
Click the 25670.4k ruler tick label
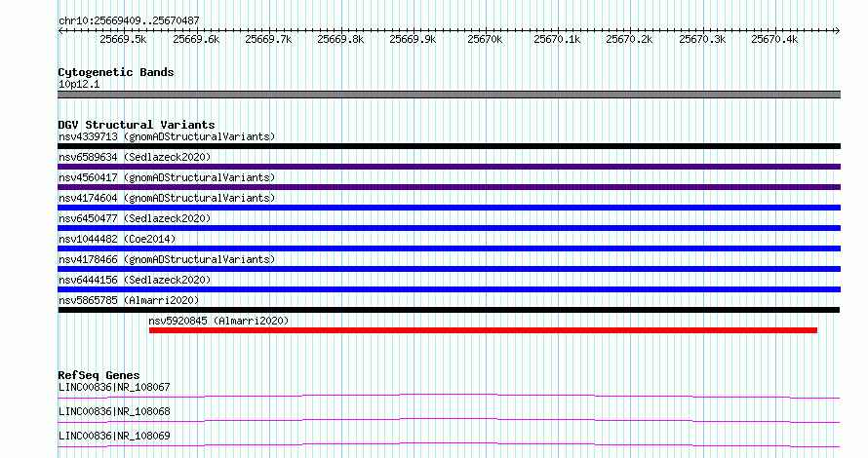pos(774,39)
